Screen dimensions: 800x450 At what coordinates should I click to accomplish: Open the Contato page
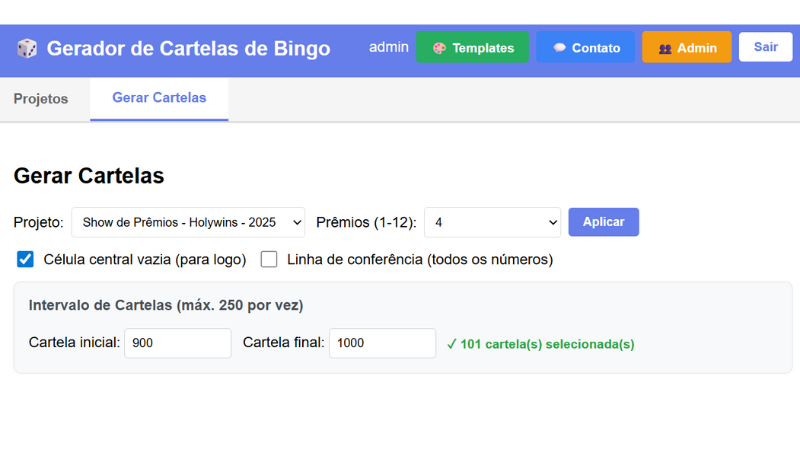point(585,47)
